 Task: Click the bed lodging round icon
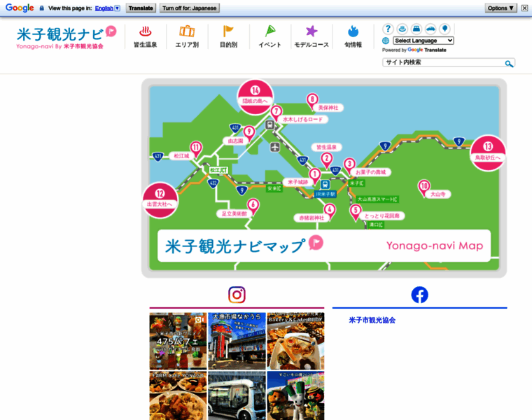[416, 29]
